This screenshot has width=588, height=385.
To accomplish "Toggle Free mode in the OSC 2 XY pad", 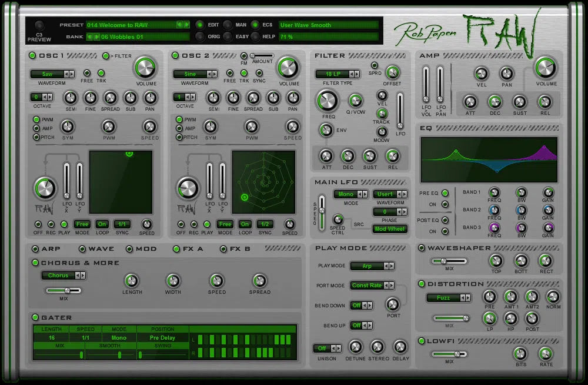I will 225,224.
